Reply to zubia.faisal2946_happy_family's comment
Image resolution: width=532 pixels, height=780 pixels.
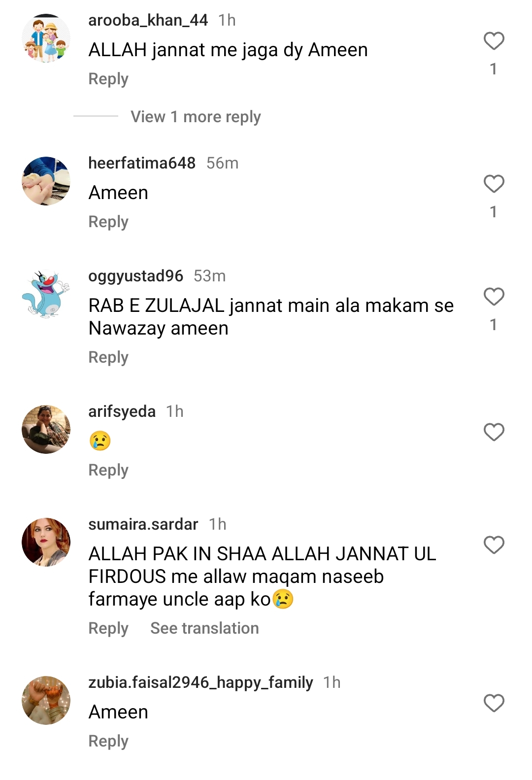tap(108, 741)
